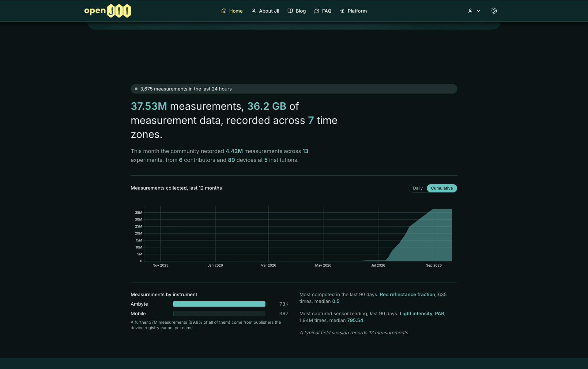The width and height of the screenshot is (588, 369).
Task: Click the 4.42M monthly measurements value
Action: coord(234,151)
